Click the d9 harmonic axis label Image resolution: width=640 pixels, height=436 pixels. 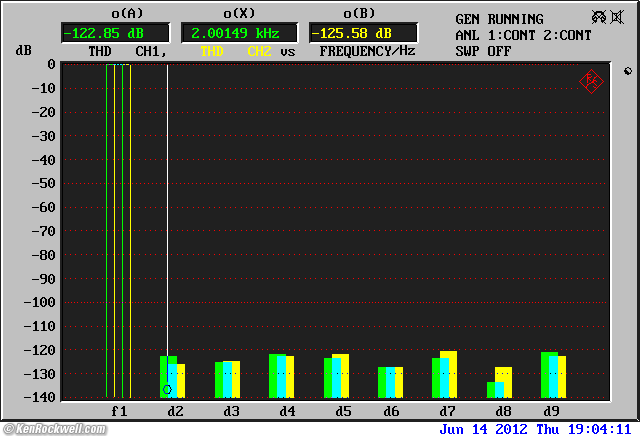tap(550, 411)
